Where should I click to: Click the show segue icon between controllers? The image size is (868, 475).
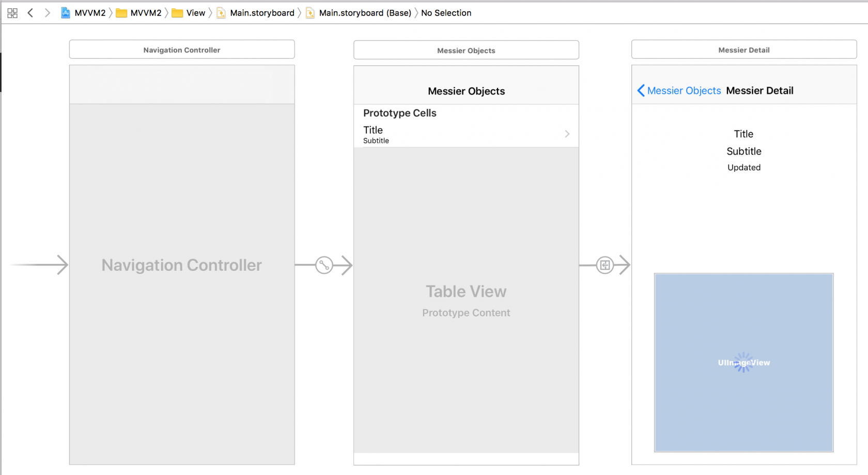pyautogui.click(x=324, y=265)
